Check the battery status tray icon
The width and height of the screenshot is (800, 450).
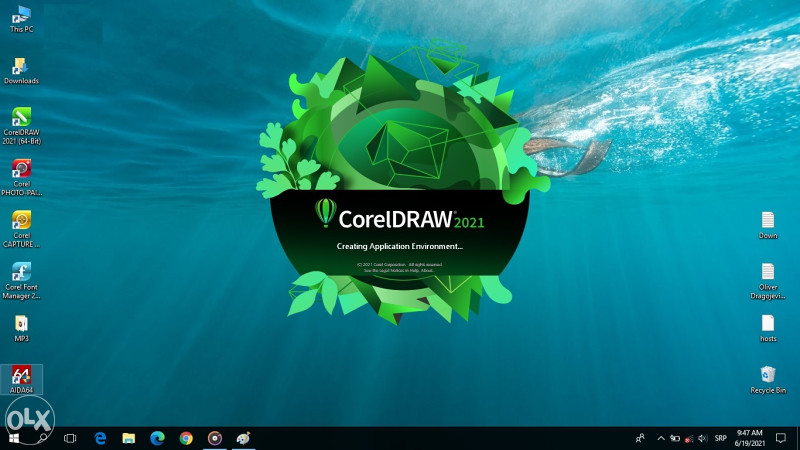pyautogui.click(x=675, y=438)
